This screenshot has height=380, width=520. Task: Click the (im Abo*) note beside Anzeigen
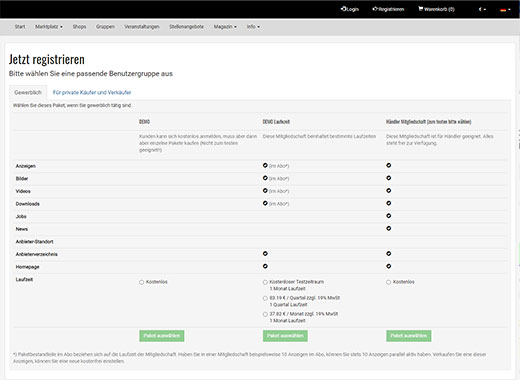279,166
